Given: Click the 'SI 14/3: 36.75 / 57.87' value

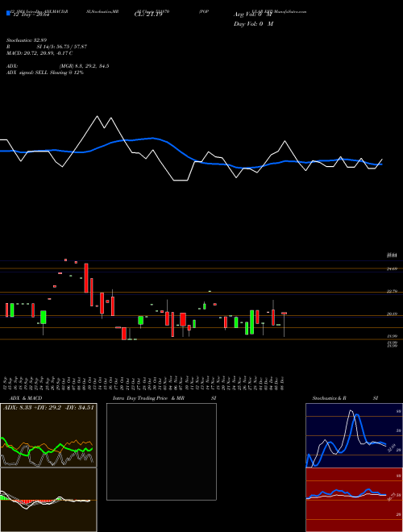Looking at the screenshot, I should (62, 47).
